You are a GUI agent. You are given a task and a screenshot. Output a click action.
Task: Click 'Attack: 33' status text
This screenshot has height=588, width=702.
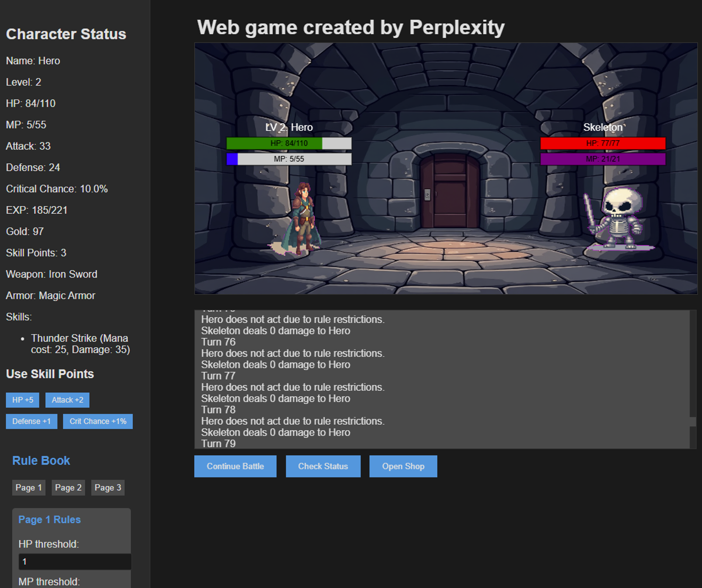pyautogui.click(x=28, y=146)
